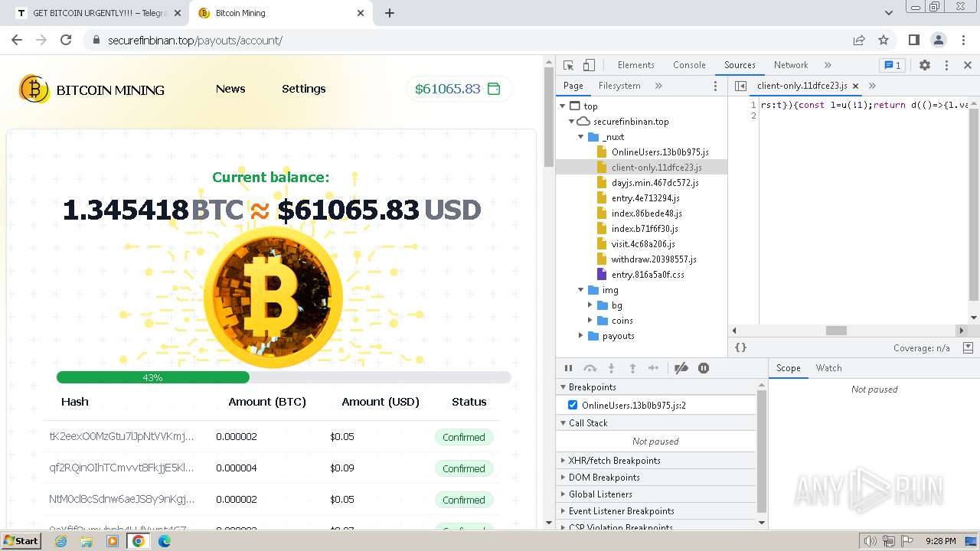Open withdraw.20398557.js file
Image resolution: width=980 pixels, height=551 pixels.
click(654, 259)
